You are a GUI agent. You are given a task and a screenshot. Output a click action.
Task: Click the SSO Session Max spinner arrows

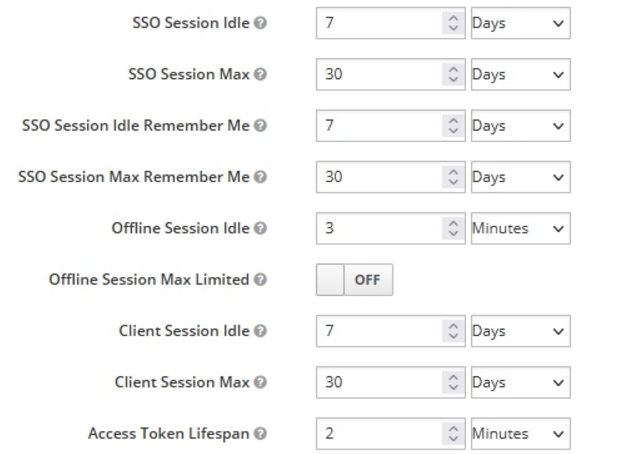click(x=453, y=74)
